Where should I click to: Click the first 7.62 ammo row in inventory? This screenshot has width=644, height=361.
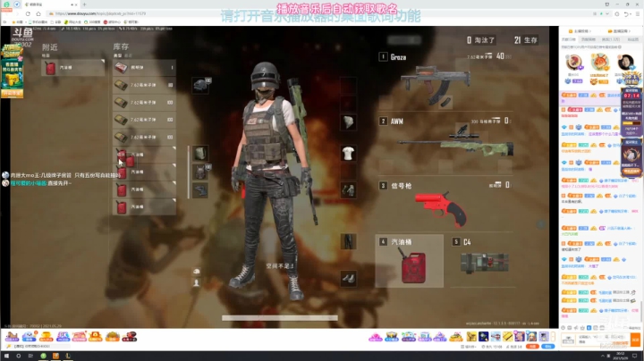click(144, 85)
